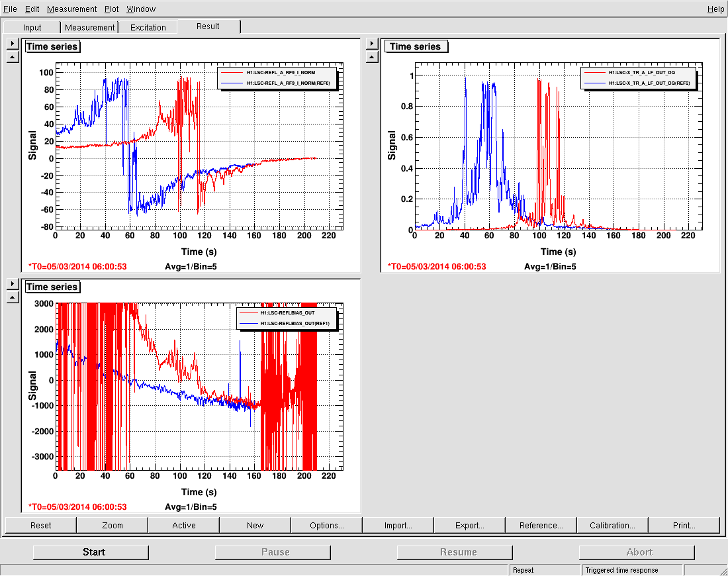Click the Print... button

(684, 526)
